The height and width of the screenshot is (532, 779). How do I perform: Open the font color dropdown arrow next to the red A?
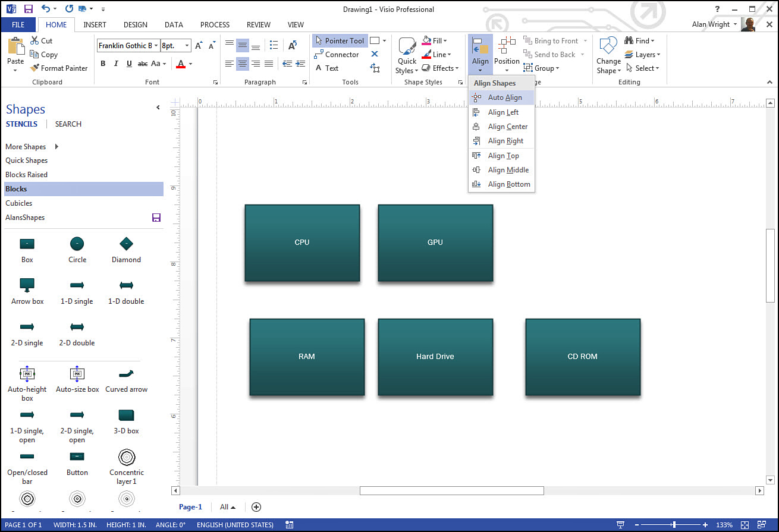(190, 64)
